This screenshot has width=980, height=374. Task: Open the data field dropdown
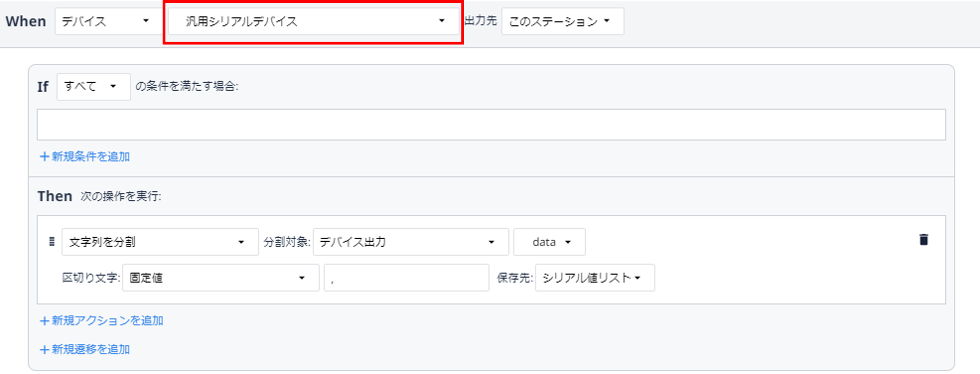pyautogui.click(x=549, y=242)
